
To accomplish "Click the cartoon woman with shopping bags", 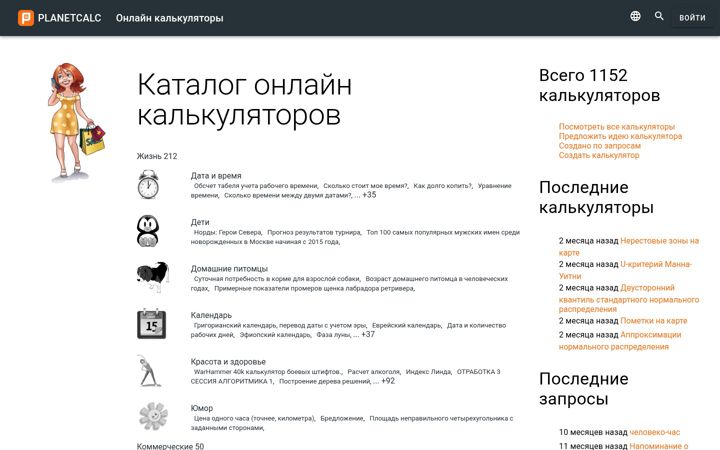I will point(75,123).
